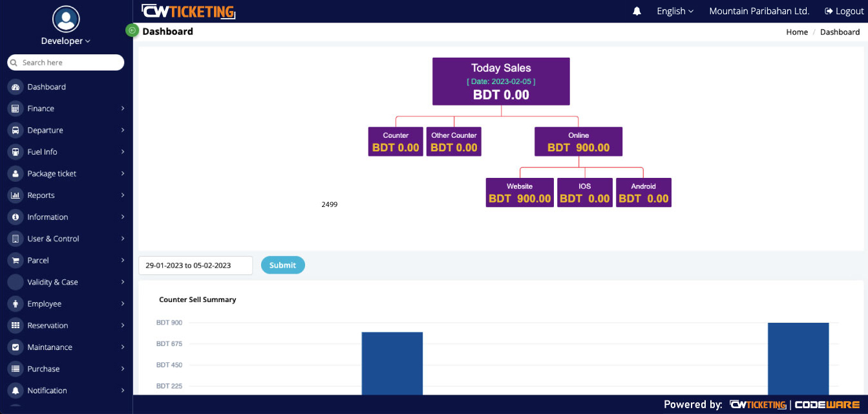Click the Fuel Info icon
This screenshot has height=414, width=868.
(14, 151)
